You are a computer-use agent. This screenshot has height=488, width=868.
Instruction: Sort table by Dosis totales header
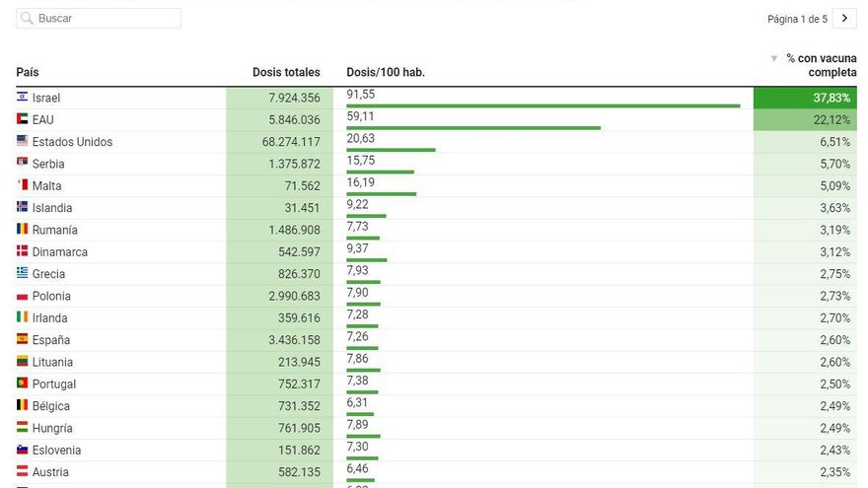coord(286,72)
